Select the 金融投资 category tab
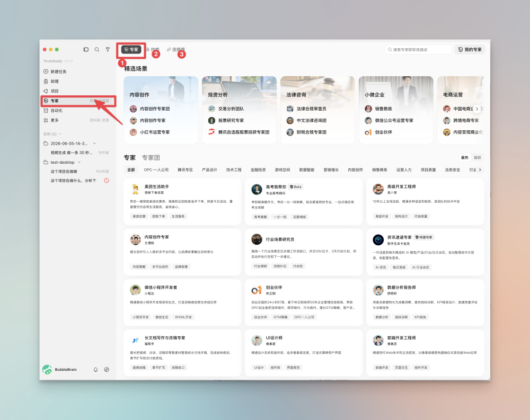Viewport: 530px width, 420px height. 258,169
